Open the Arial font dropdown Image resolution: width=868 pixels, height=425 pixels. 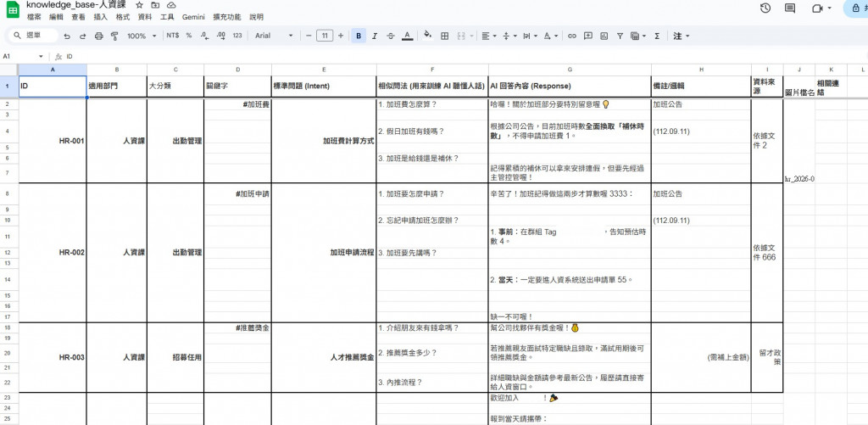point(274,36)
